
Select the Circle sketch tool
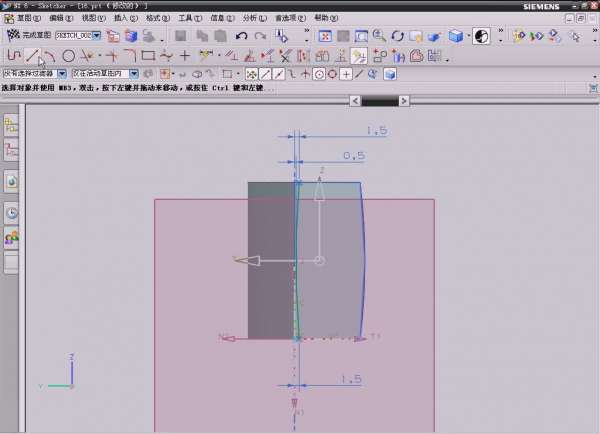pos(69,55)
